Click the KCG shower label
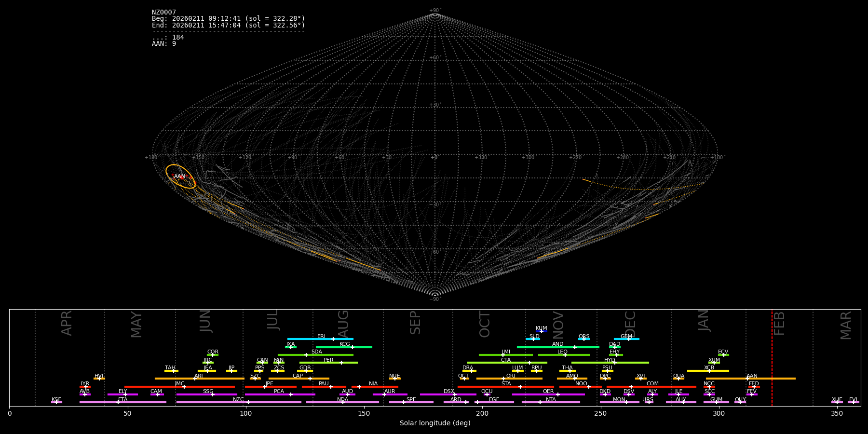This screenshot has height=434, width=868. coord(345,344)
